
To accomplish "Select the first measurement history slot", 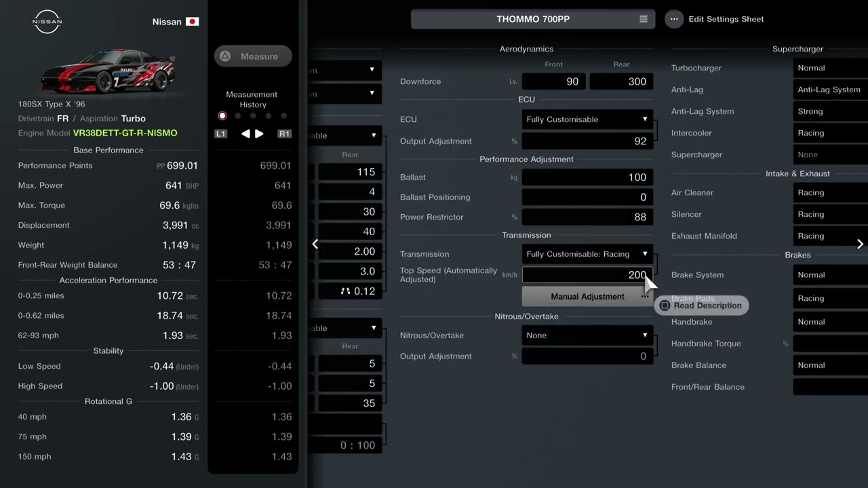I will click(222, 116).
